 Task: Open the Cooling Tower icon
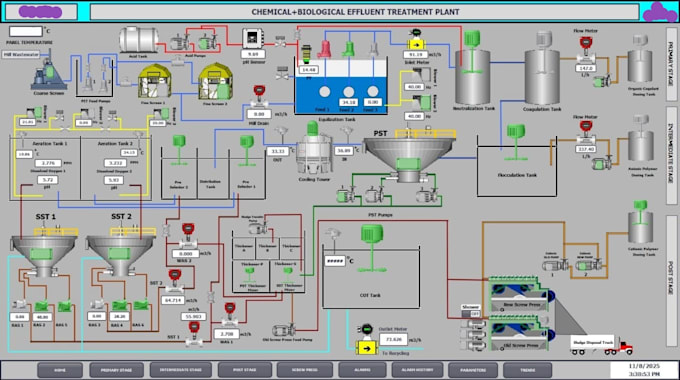[x=313, y=149]
